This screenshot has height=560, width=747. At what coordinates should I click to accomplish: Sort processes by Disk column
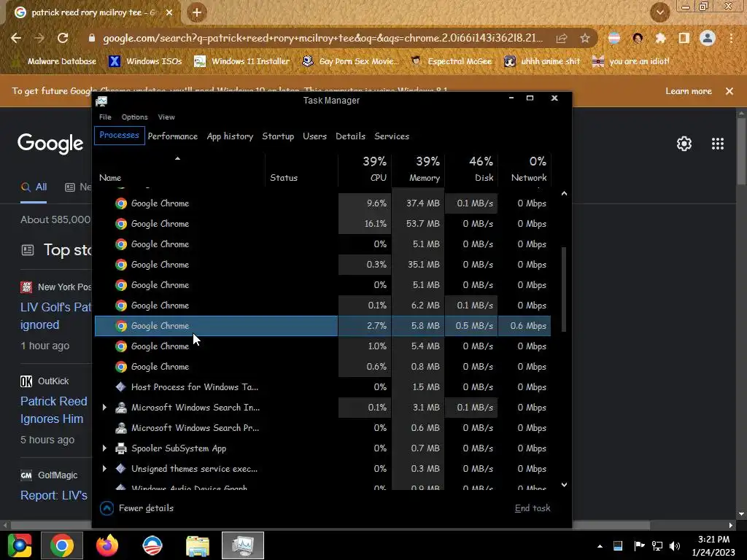[x=472, y=169]
